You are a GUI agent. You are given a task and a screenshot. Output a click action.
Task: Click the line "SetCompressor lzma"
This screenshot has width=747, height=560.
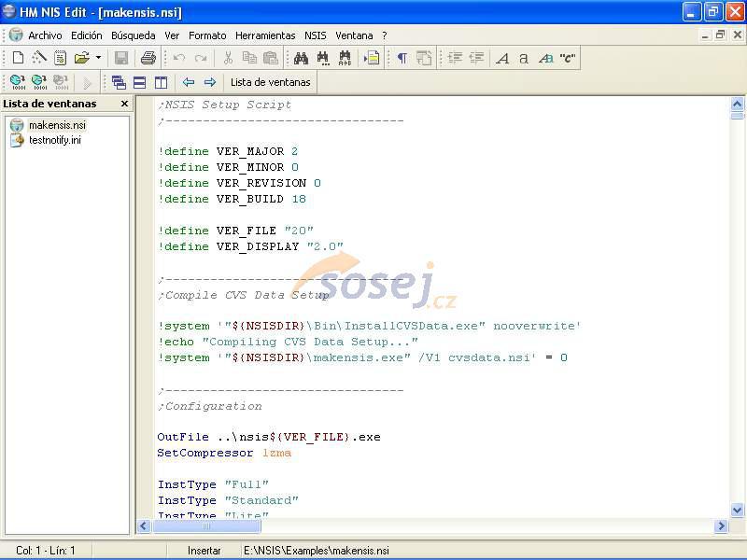click(224, 453)
